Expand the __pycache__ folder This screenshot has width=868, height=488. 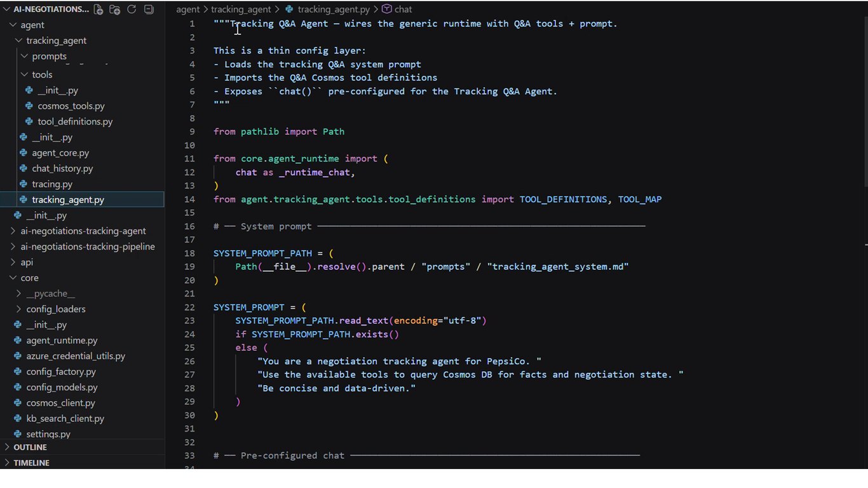pyautogui.click(x=18, y=294)
